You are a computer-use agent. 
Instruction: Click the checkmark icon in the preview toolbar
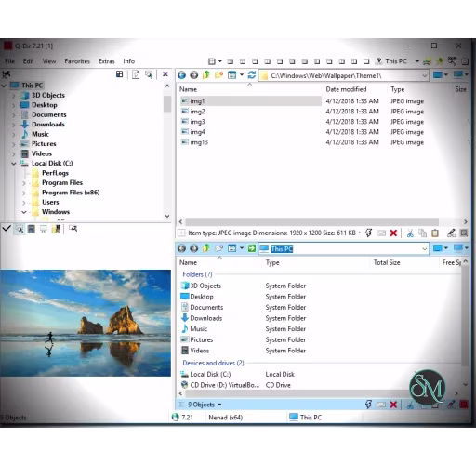click(x=7, y=229)
